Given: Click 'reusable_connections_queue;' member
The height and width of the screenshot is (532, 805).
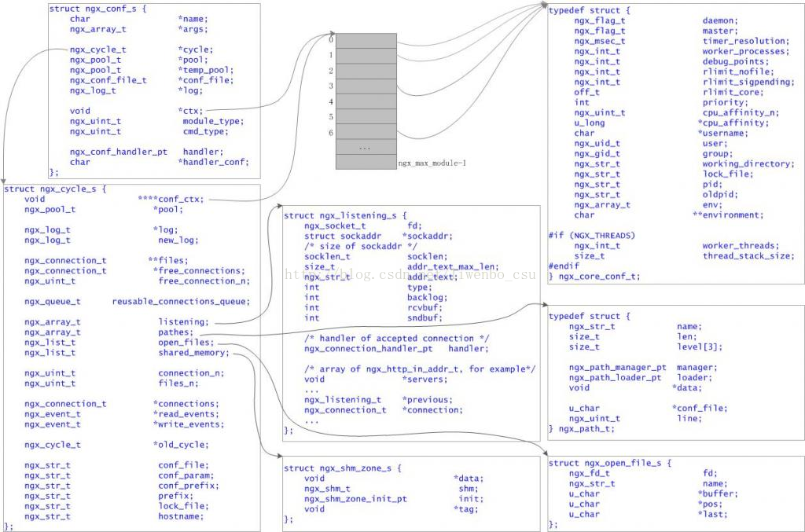Looking at the screenshot, I should tap(182, 302).
